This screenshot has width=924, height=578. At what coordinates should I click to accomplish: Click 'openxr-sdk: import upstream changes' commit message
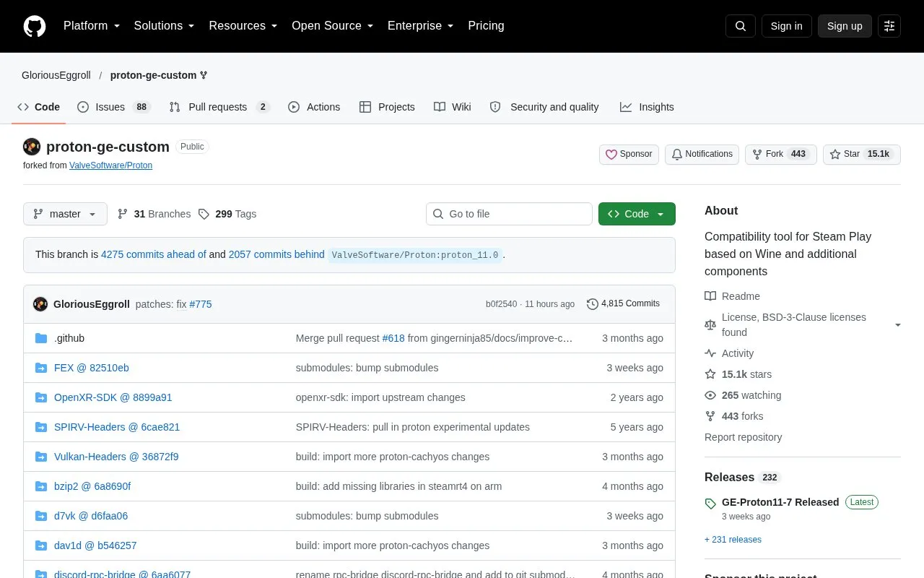380,397
